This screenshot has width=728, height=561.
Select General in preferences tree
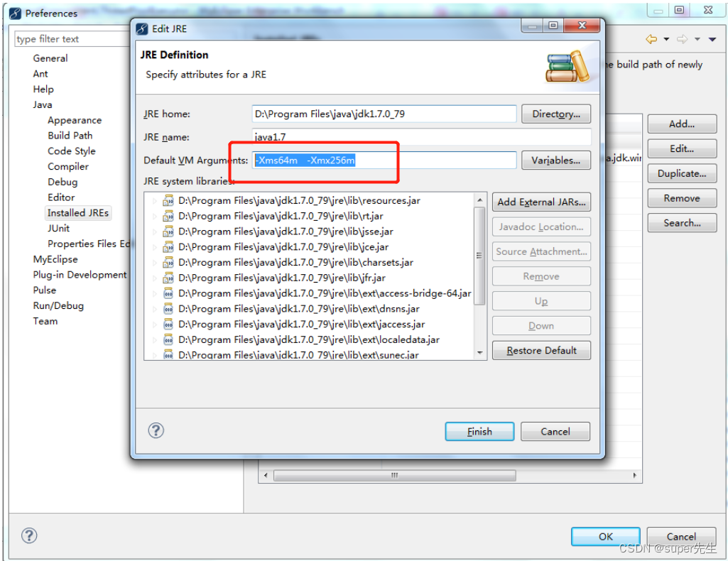tap(50, 58)
